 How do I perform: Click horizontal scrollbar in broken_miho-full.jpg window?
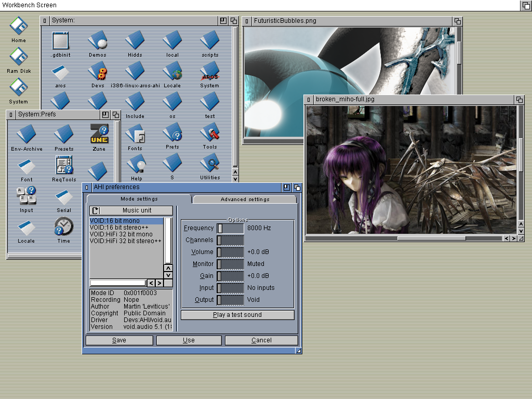(x=404, y=238)
